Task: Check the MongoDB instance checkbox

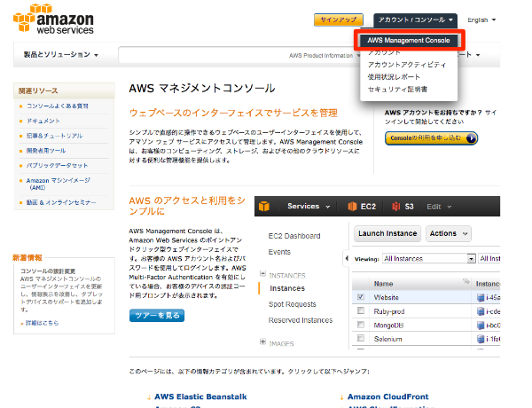Action: [361, 325]
